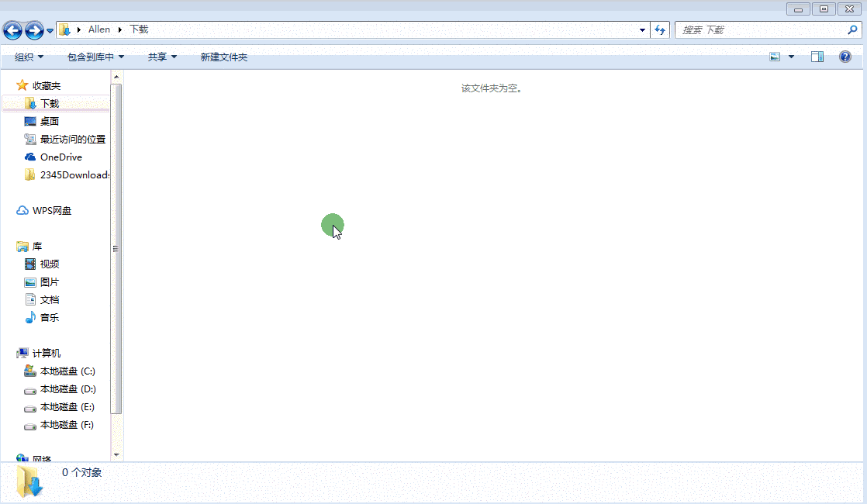
Task: Toggle the preview pane icon
Action: pos(817,57)
